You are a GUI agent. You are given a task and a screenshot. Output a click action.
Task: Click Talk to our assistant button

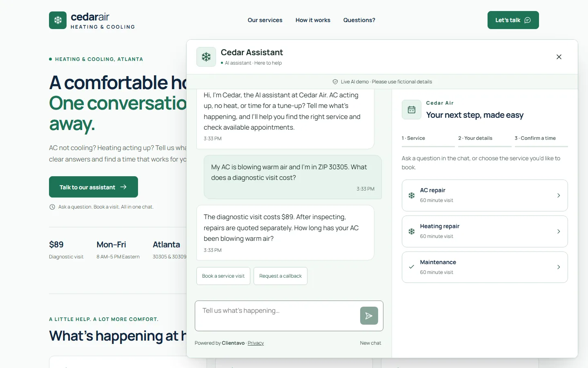pyautogui.click(x=94, y=187)
